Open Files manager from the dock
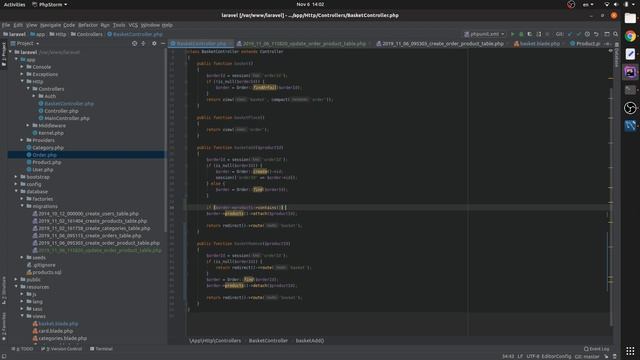The height and width of the screenshot is (360, 640). 630,18
